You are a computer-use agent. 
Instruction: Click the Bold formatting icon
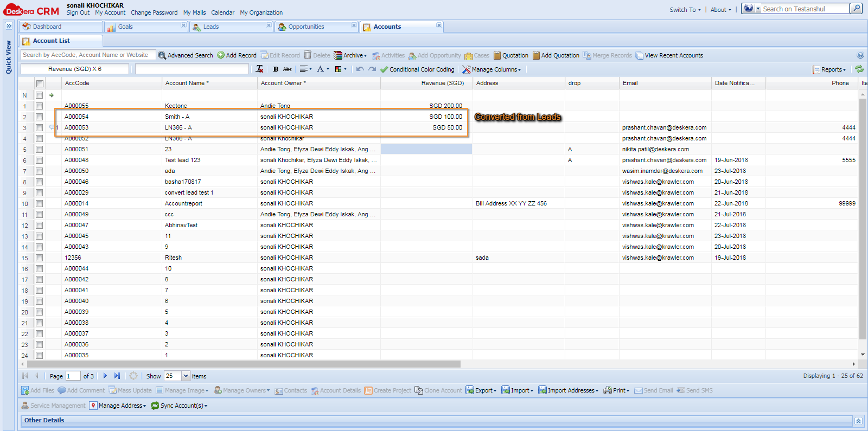(x=276, y=69)
